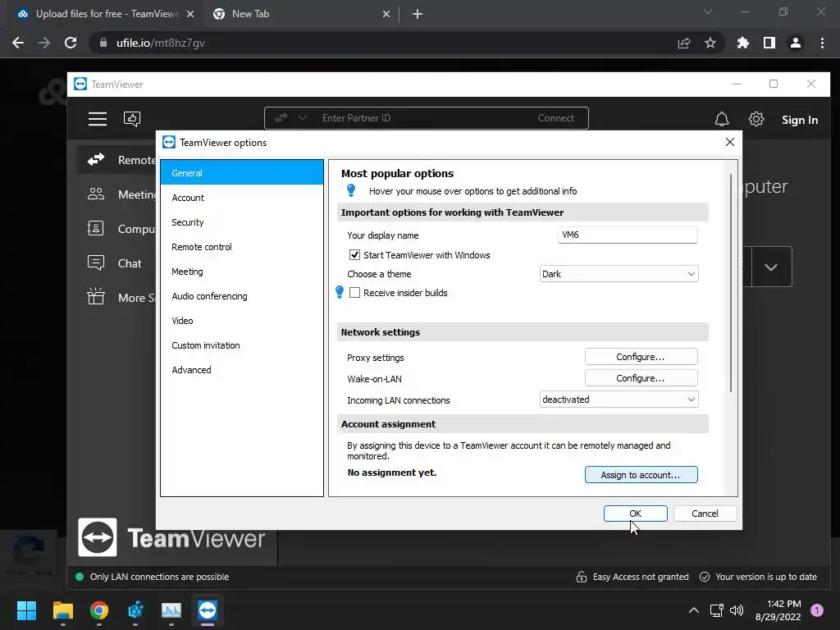Select the Account options category
The height and width of the screenshot is (630, 840).
coord(242,197)
